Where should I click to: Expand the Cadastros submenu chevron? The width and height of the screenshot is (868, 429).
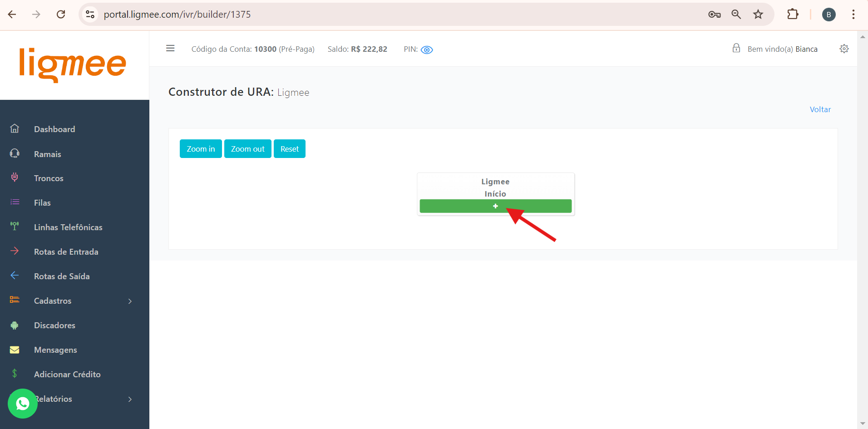pos(130,301)
